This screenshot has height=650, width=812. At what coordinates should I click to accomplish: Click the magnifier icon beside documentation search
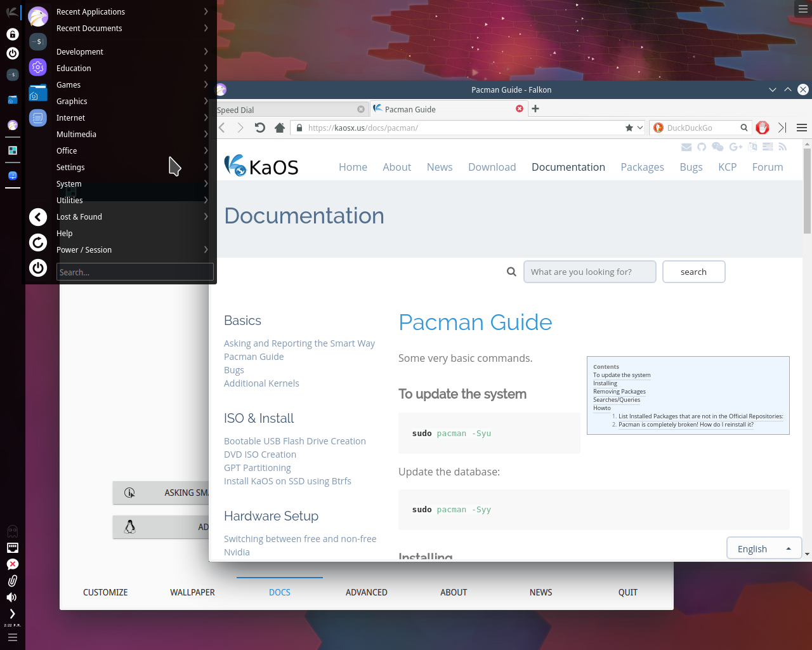coord(511,272)
